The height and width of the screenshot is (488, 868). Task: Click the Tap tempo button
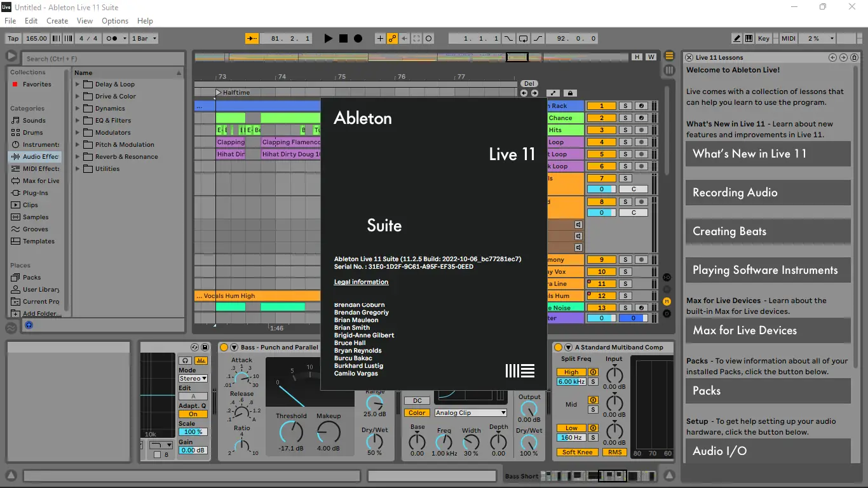tap(13, 39)
